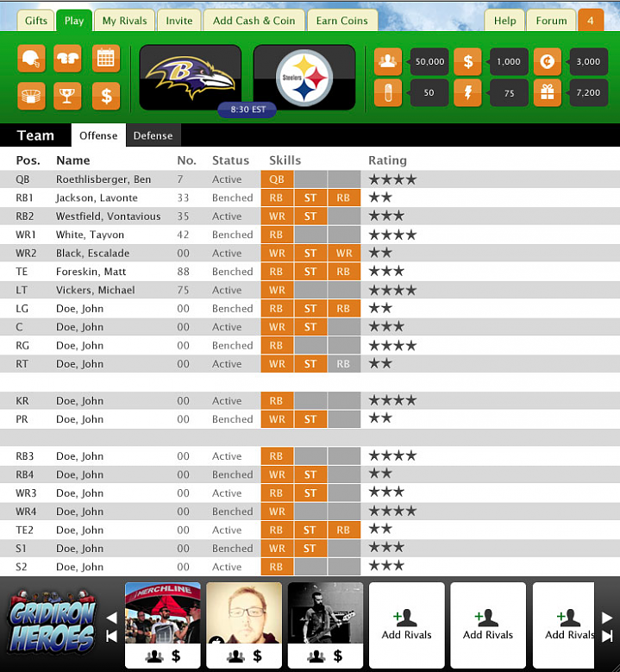Click fans icon under the guitarist rival
This screenshot has height=672, width=620.
(x=316, y=656)
